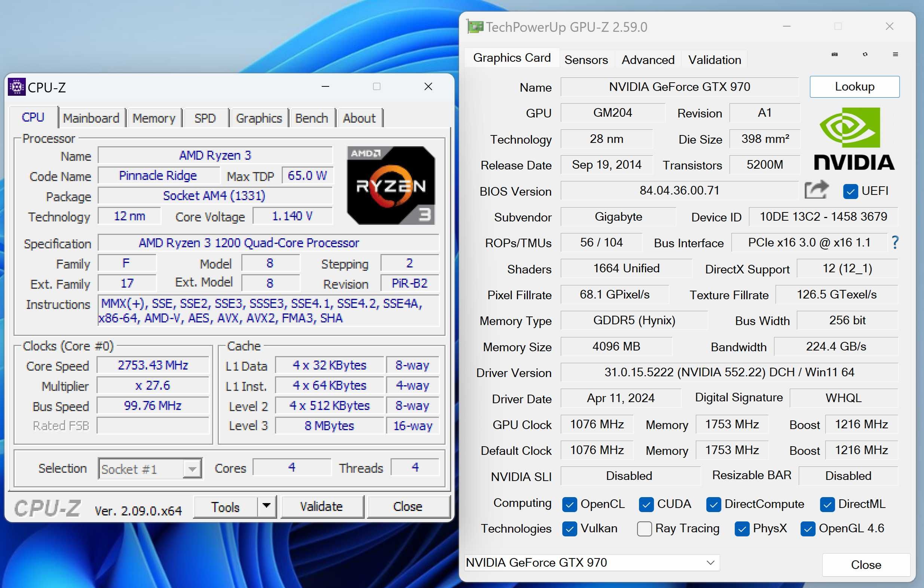Open the GPU selection dropdown at bottom
Viewport: 924px width, 588px height.
592,562
